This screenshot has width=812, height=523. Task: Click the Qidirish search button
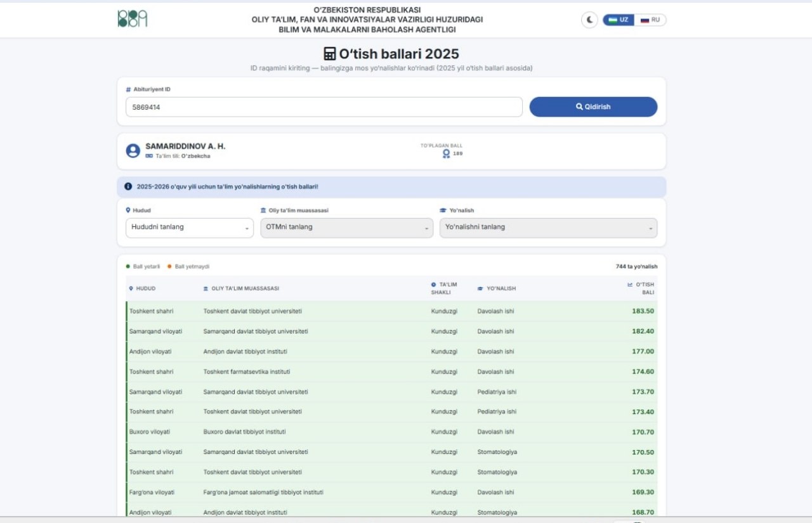click(x=593, y=107)
